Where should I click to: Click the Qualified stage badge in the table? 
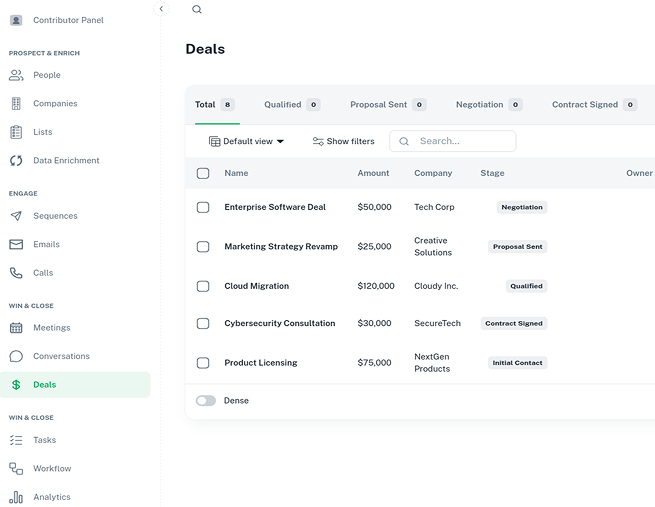(x=526, y=286)
